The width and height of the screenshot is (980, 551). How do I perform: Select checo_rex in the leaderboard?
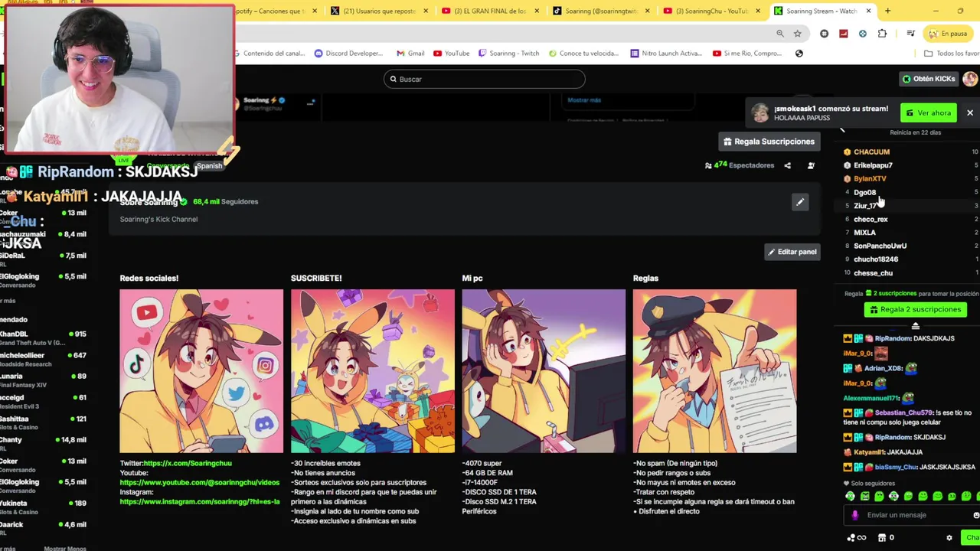coord(871,220)
